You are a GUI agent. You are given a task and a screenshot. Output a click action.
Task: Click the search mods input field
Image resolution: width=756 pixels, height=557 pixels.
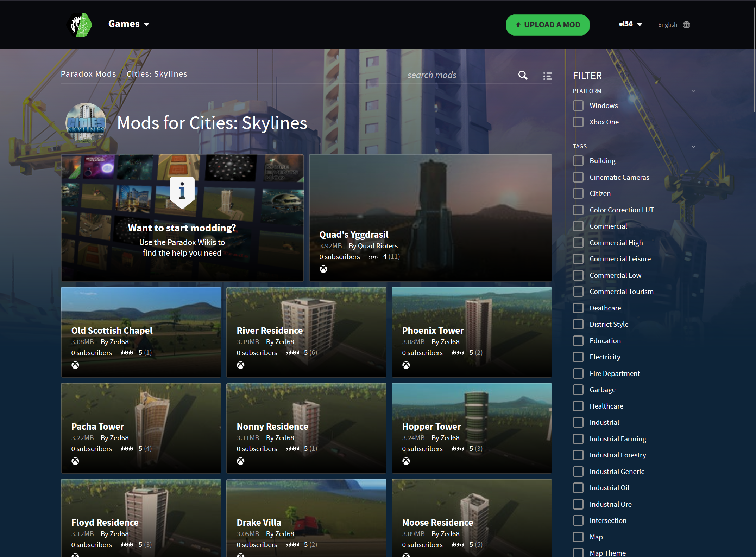pyautogui.click(x=459, y=75)
